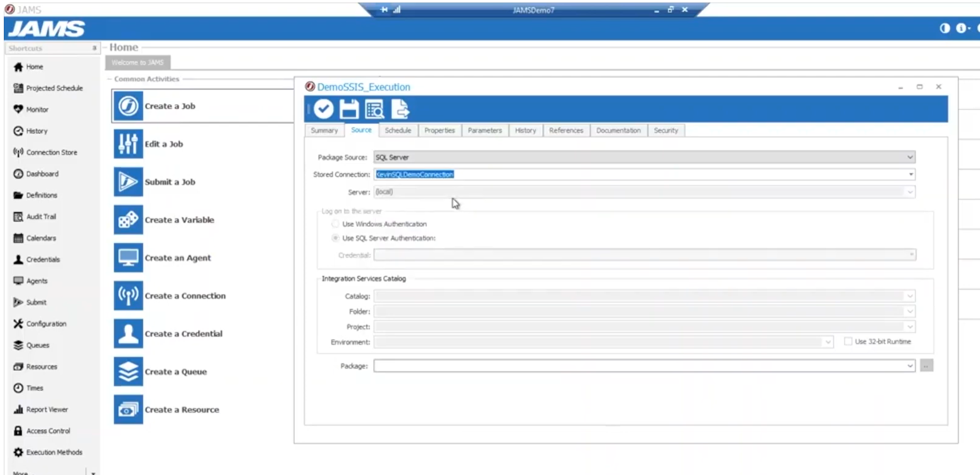Open the Catalog dropdown

[910, 296]
